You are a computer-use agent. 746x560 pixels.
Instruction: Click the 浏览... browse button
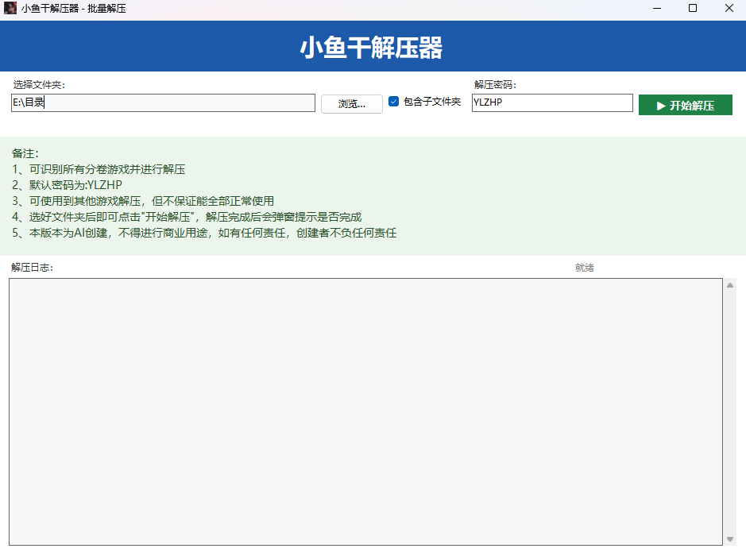click(x=352, y=104)
